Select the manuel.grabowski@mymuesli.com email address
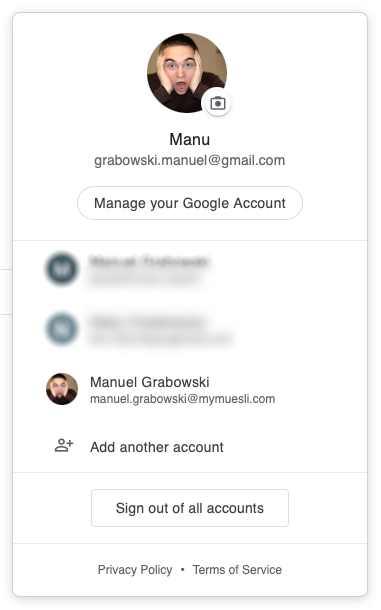381x610 pixels. click(183, 399)
